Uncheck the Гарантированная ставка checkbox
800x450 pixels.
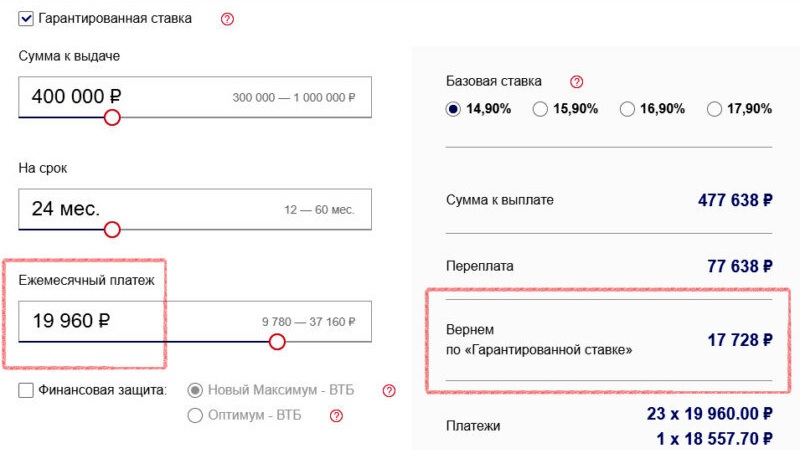click(x=26, y=19)
